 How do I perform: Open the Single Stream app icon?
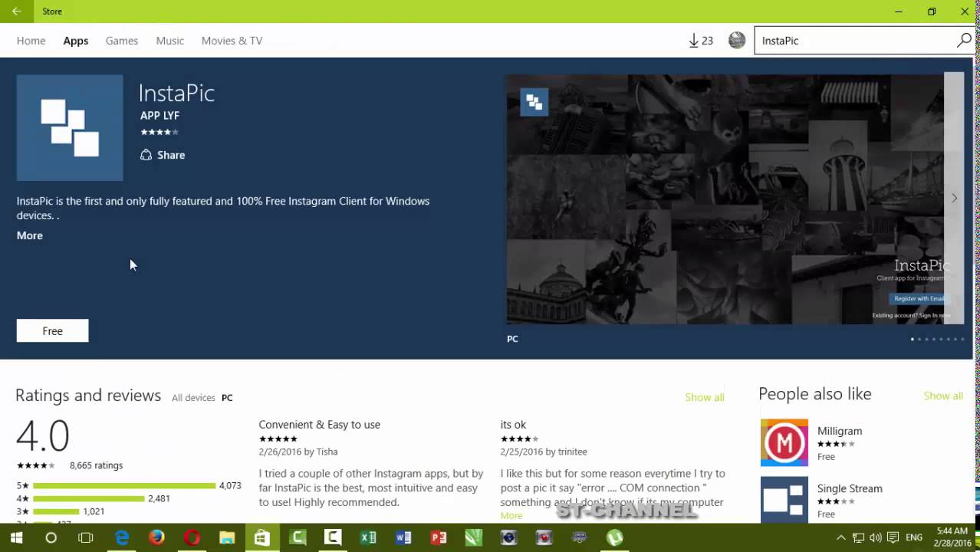click(784, 500)
